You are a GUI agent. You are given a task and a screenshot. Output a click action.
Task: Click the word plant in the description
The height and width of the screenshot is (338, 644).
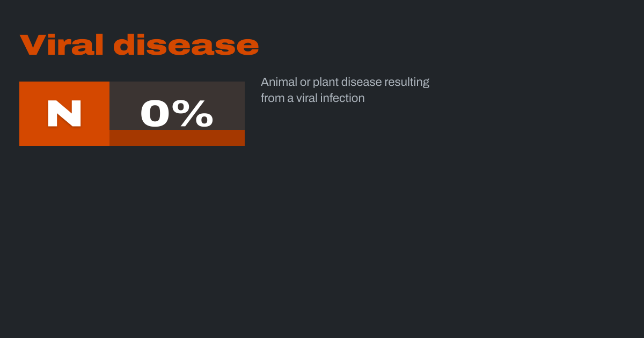(325, 82)
